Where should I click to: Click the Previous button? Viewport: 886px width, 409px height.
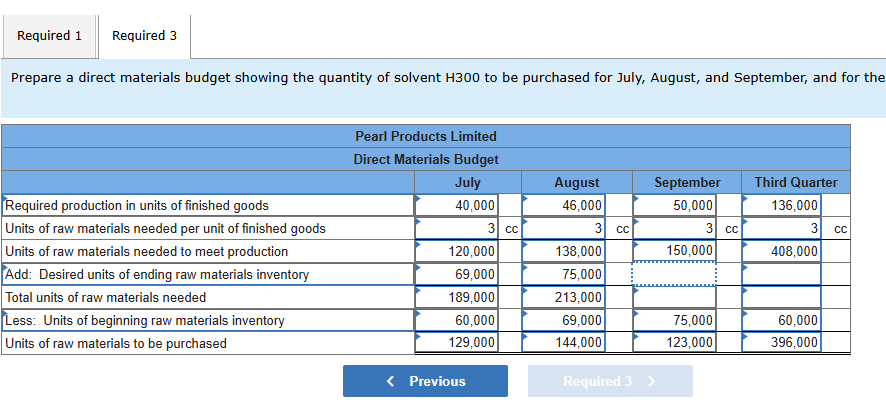click(x=425, y=381)
